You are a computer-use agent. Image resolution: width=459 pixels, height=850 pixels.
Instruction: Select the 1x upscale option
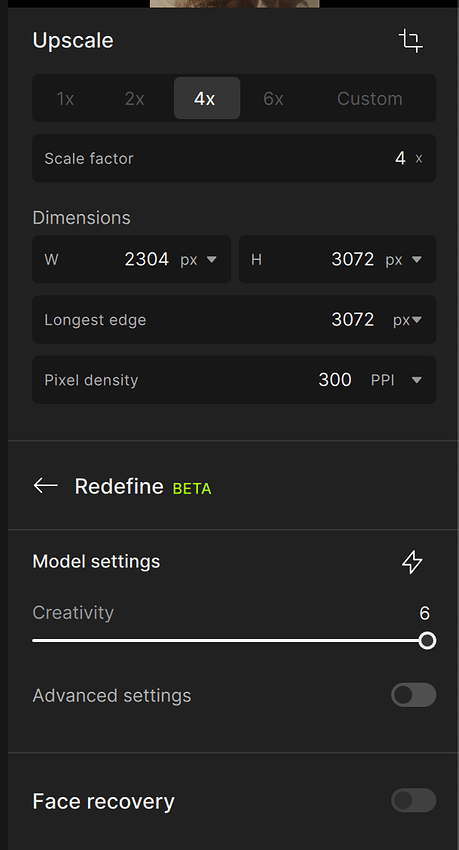(65, 98)
